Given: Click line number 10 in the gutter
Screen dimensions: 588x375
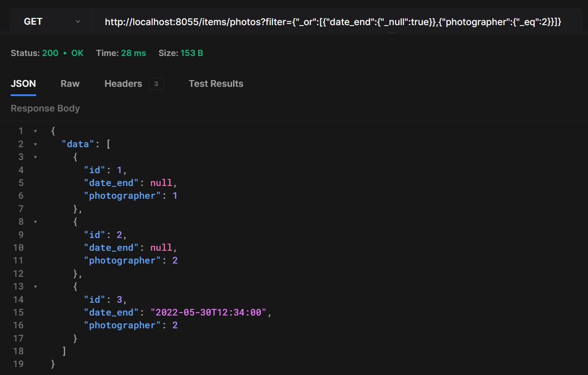Looking at the screenshot, I should coord(19,247).
